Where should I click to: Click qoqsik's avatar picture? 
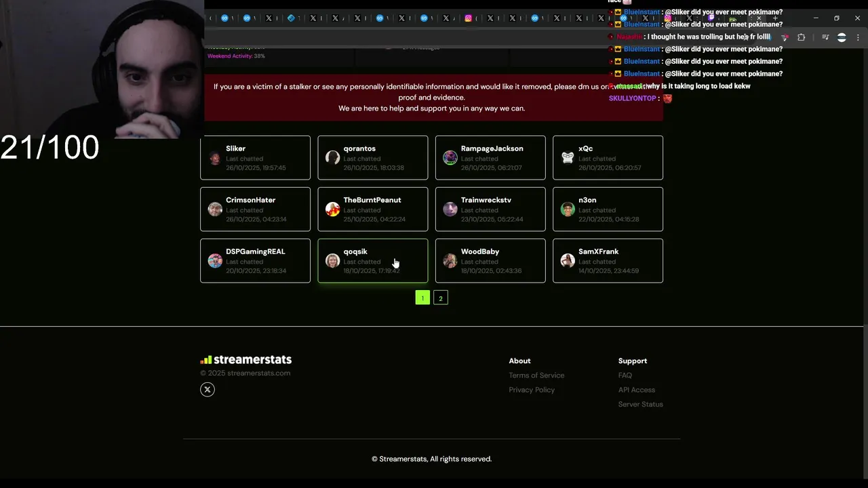tap(332, 261)
